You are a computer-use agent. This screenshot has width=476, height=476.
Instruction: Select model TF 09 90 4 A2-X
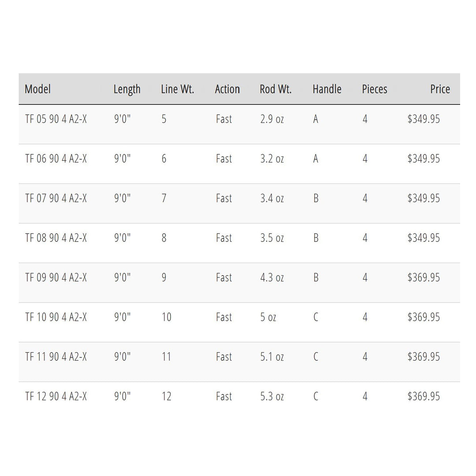click(x=56, y=278)
